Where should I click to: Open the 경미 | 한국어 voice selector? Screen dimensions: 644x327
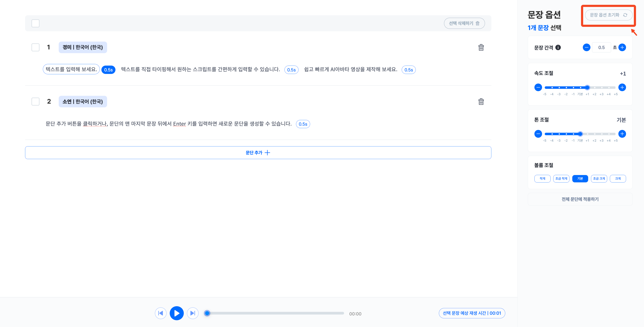click(83, 47)
